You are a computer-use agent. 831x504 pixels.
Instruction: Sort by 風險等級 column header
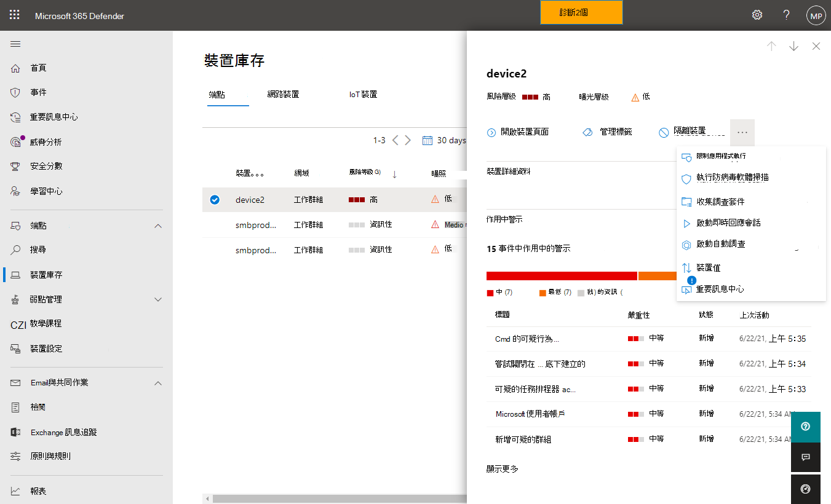pyautogui.click(x=365, y=173)
